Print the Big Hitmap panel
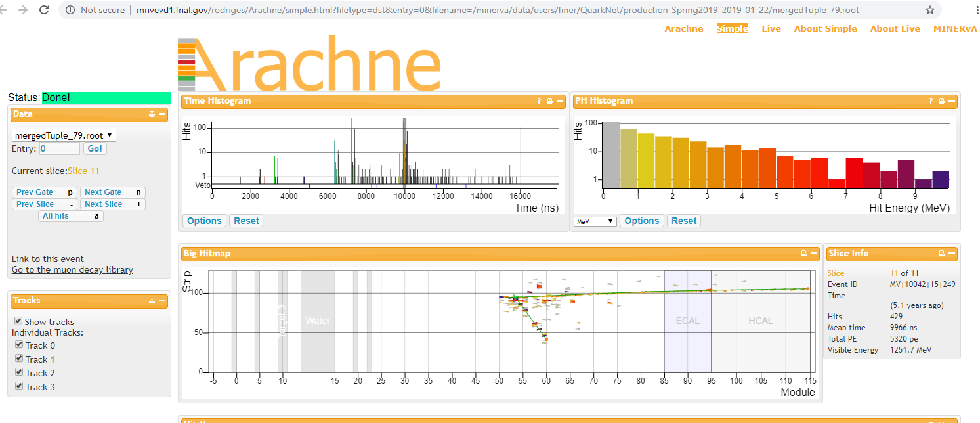980x423 pixels. [803, 254]
